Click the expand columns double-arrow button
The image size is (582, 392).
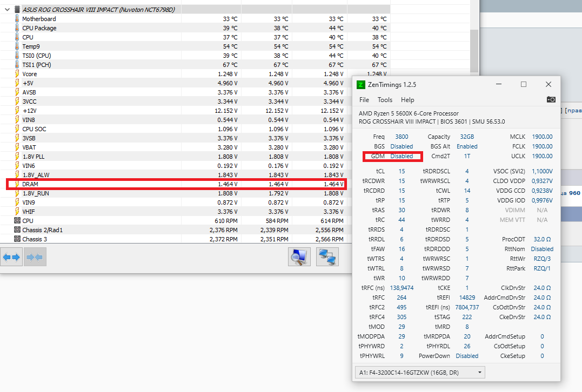click(x=11, y=257)
